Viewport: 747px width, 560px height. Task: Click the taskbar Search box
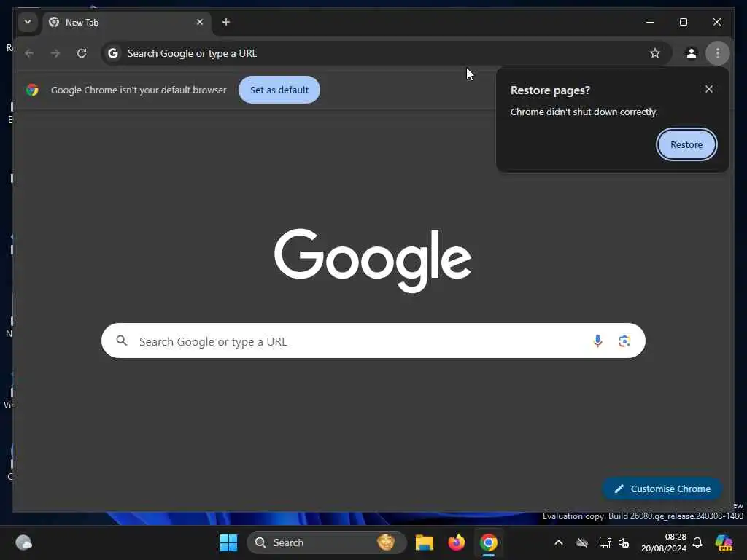(326, 542)
